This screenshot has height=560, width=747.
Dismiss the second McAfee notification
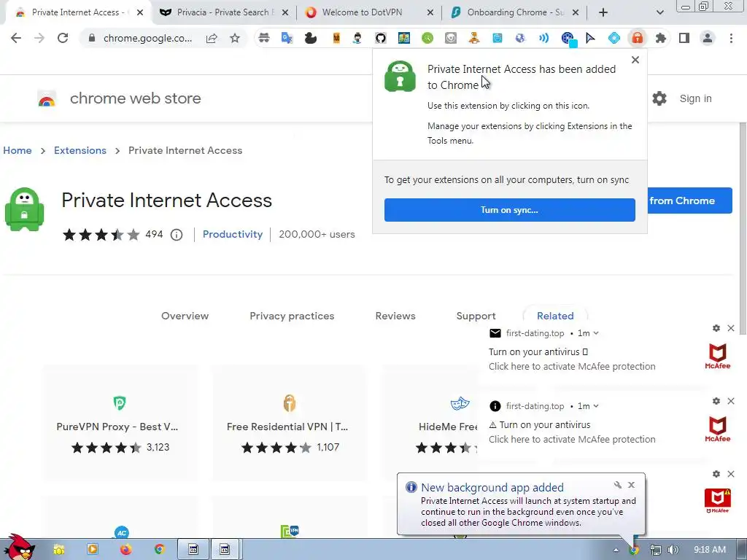point(731,401)
